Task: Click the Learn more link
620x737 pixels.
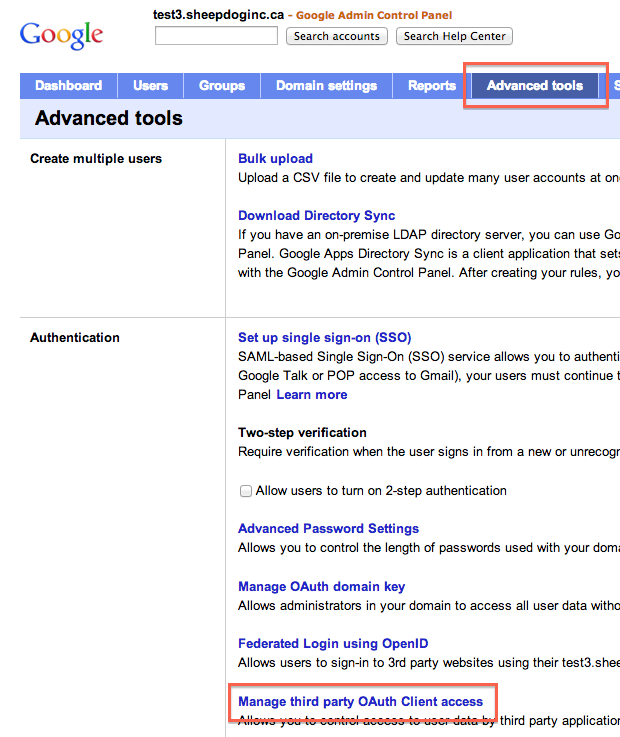Action: tap(312, 394)
